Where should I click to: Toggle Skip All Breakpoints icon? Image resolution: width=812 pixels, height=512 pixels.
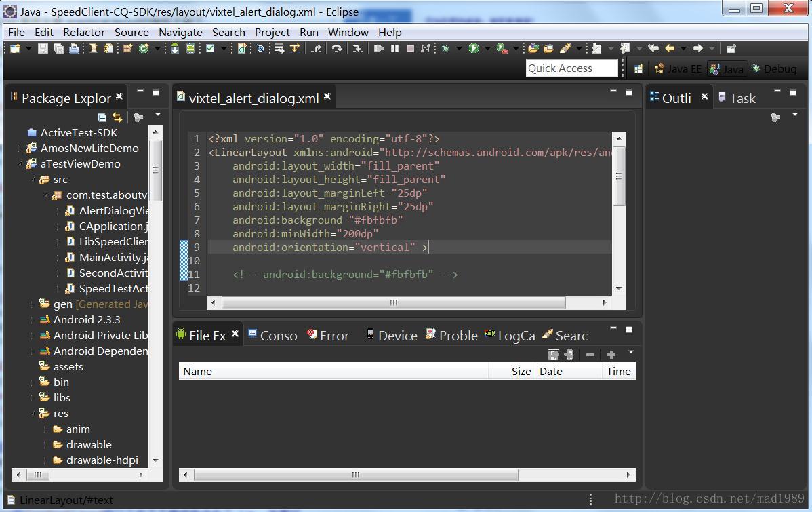261,48
